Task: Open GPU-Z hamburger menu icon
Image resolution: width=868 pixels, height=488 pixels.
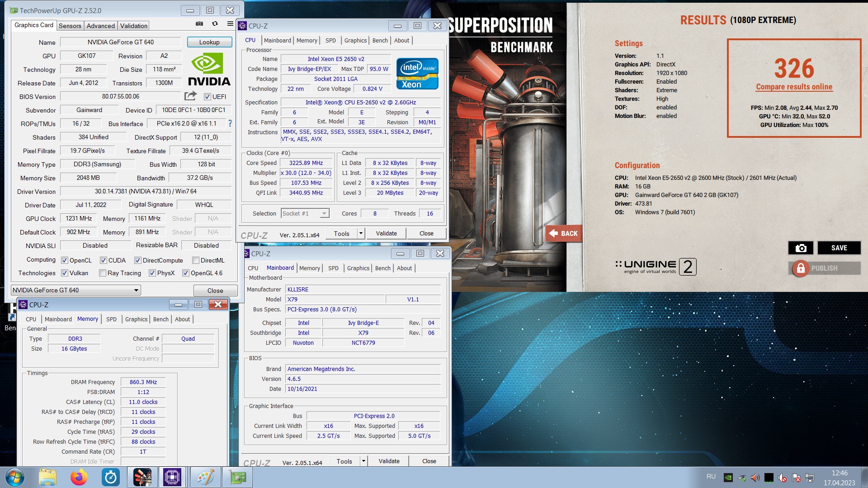Action: [x=230, y=23]
